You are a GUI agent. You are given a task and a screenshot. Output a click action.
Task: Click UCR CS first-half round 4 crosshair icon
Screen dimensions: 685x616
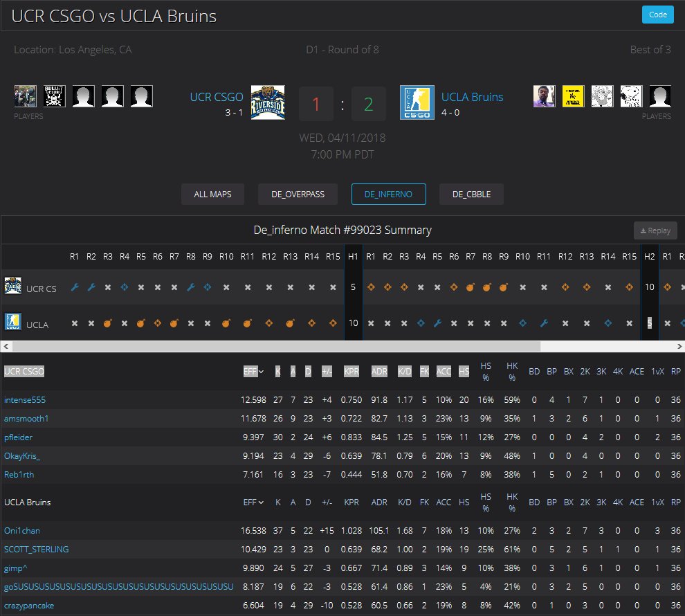[x=125, y=287]
